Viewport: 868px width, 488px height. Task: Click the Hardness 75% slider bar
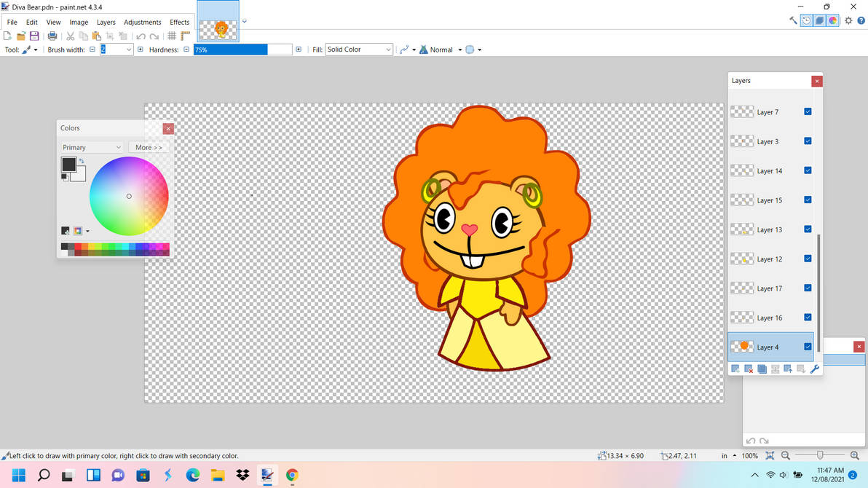pos(242,50)
